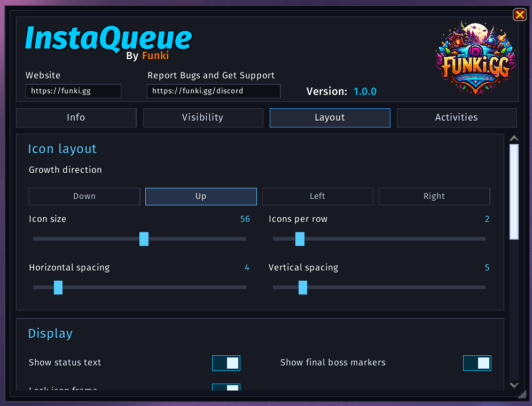This screenshot has width=532, height=406.
Task: Click the Icon layout section heading
Action: click(62, 149)
